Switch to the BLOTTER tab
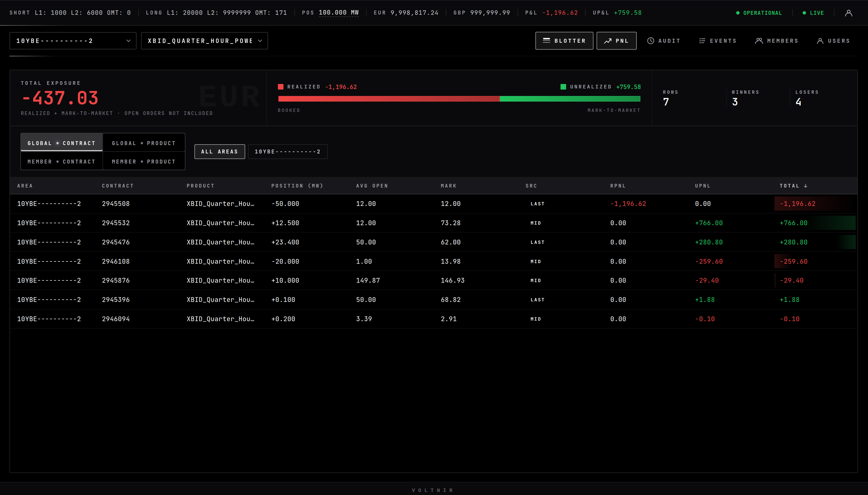Viewport: 868px width, 495px height. coord(564,40)
